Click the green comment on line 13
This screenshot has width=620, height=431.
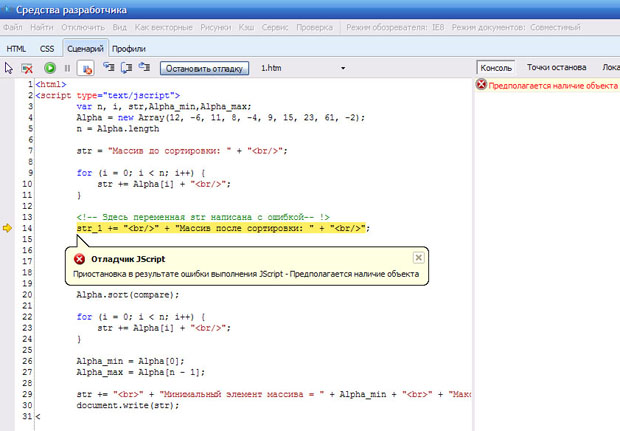point(203,217)
